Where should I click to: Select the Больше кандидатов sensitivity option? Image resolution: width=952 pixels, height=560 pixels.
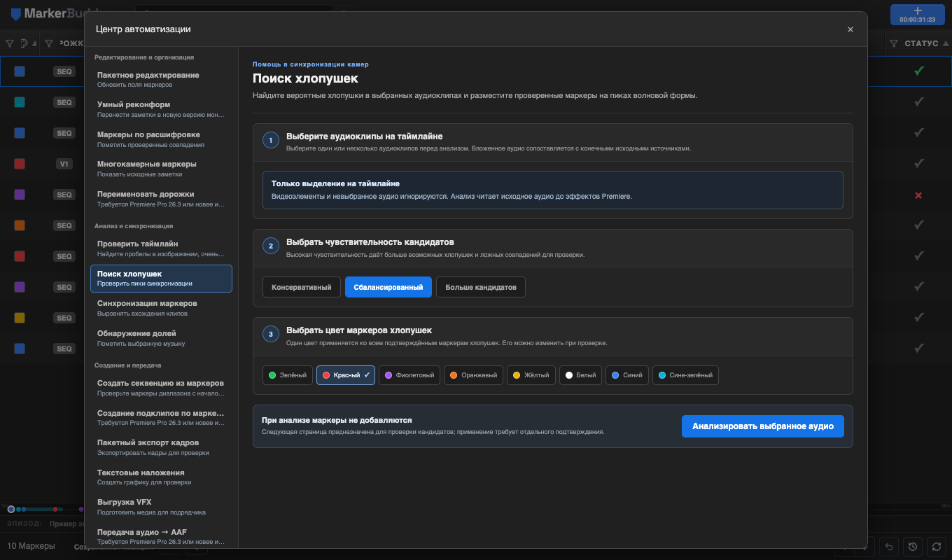[481, 287]
